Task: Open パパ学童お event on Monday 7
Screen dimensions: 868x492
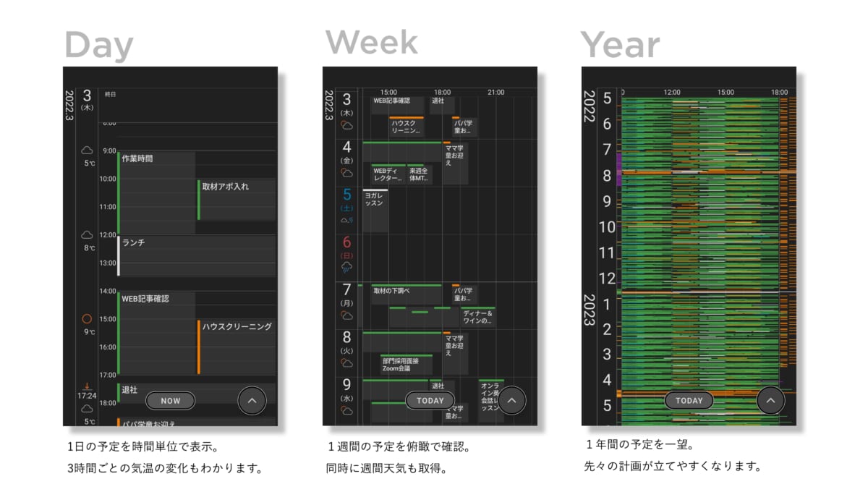Action: pyautogui.click(x=464, y=294)
